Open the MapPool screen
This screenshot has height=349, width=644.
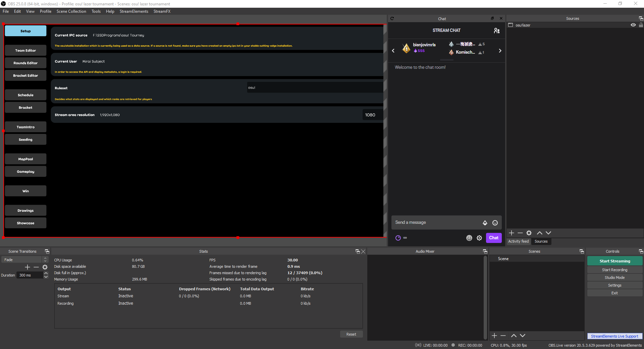(x=25, y=159)
